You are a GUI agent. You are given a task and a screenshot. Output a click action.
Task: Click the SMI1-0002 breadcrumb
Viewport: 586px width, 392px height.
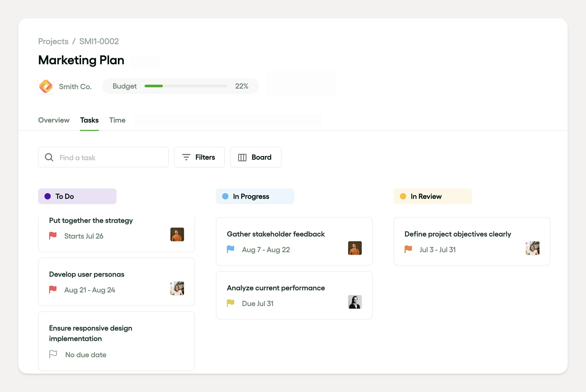(99, 42)
